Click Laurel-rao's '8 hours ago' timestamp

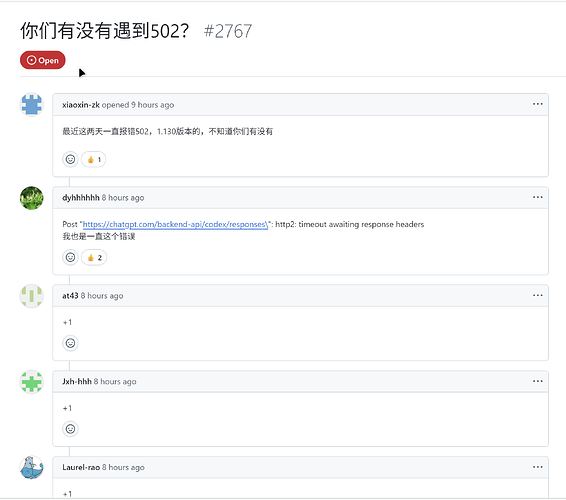123,467
